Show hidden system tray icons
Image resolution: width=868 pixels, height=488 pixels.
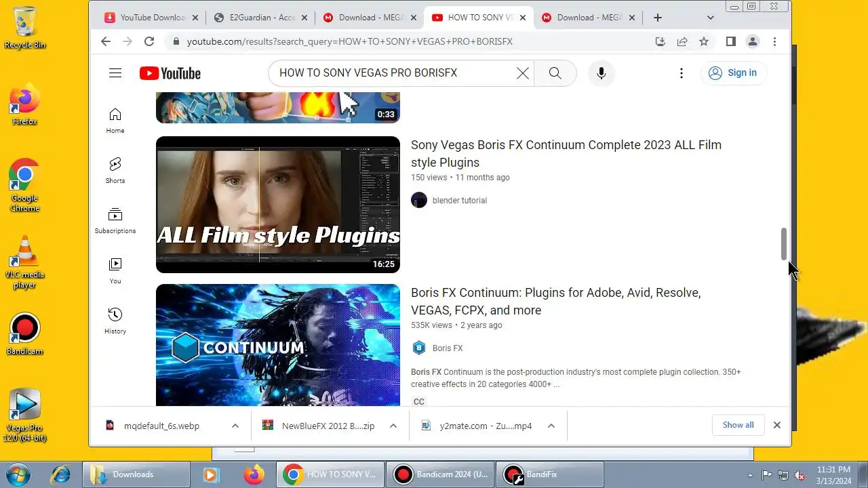(x=750, y=474)
